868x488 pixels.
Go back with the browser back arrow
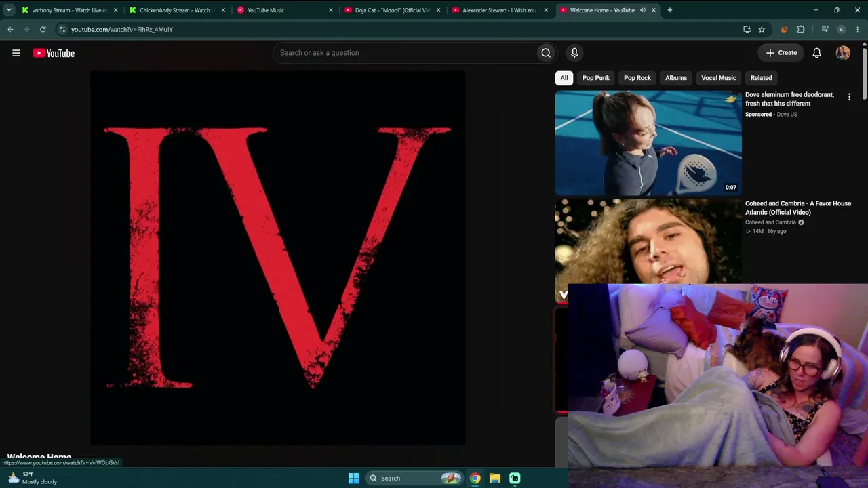10,30
